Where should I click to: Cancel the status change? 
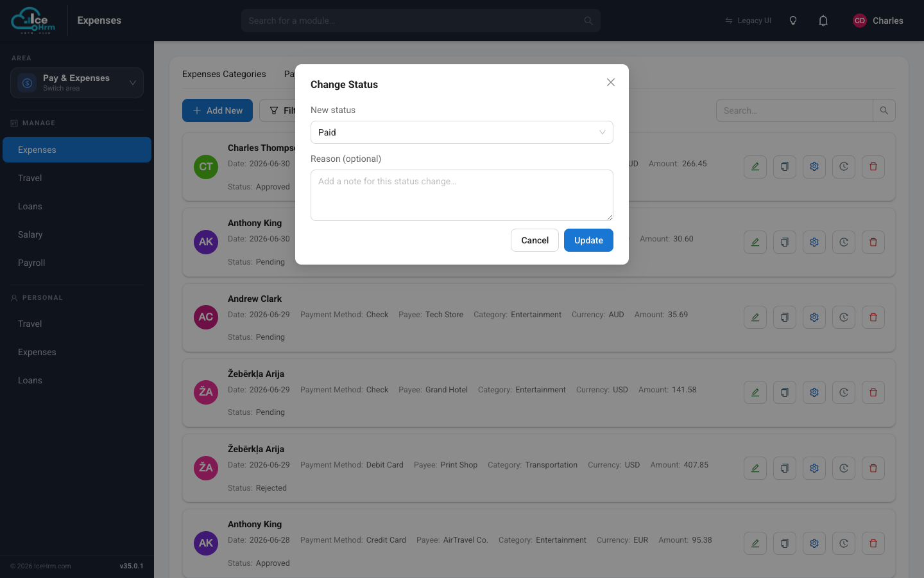tap(535, 240)
